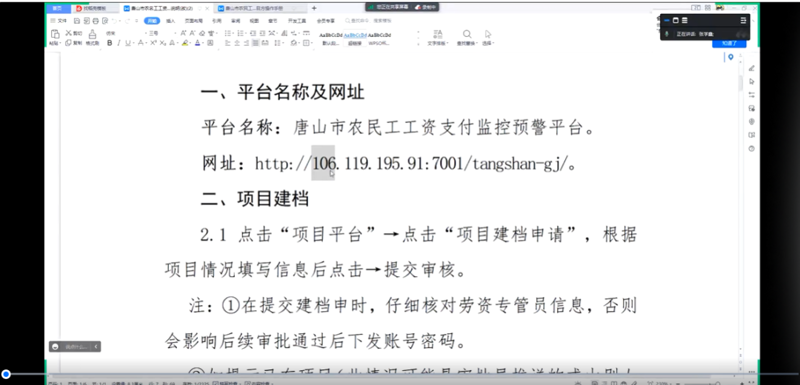The width and height of the screenshot is (800, 385).
Task: Click the arrow select icon in right sidebar
Action: point(752,82)
